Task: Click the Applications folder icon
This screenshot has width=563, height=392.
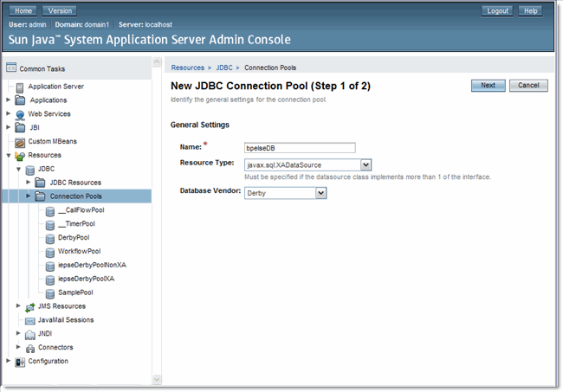Action: (20, 100)
